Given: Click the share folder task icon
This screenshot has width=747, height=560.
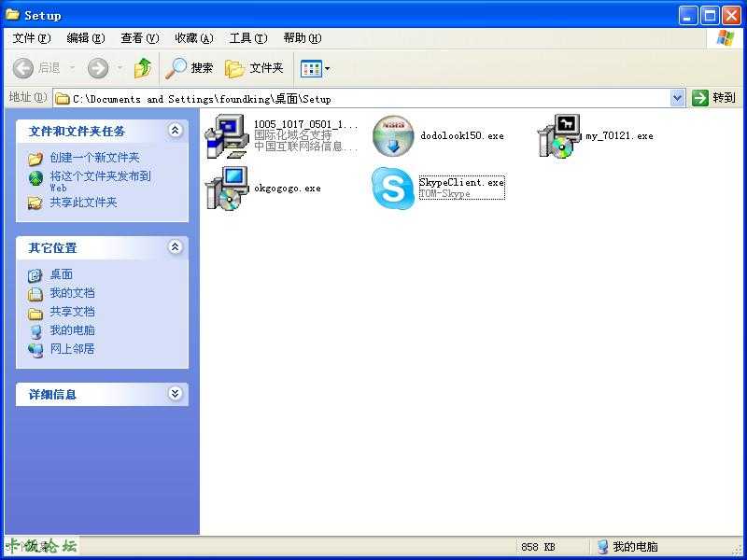Looking at the screenshot, I should click(35, 203).
